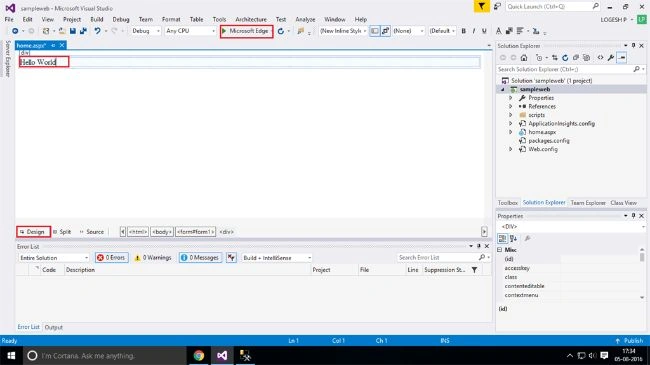Click Refresh icon in Solution Explorer toolbar
650x365 pixels.
[x=565, y=58]
